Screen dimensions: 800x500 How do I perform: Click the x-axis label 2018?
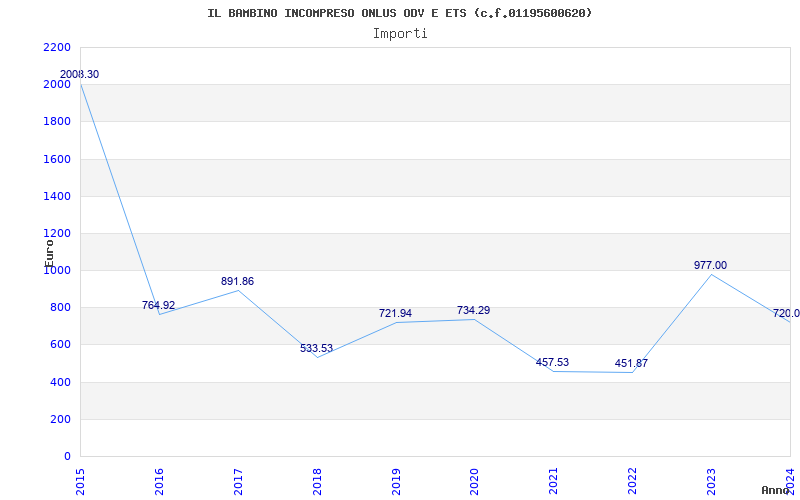(x=317, y=481)
